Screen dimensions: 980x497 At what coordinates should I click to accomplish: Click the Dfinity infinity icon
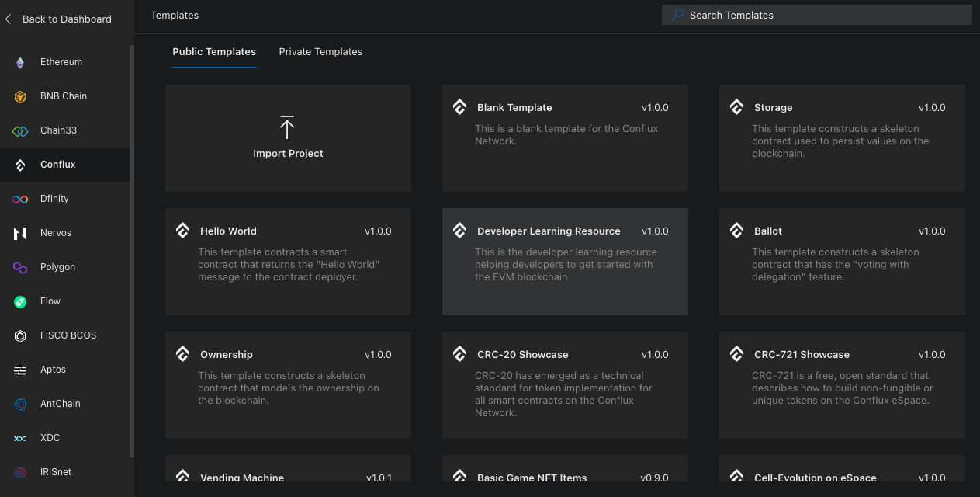pos(20,200)
